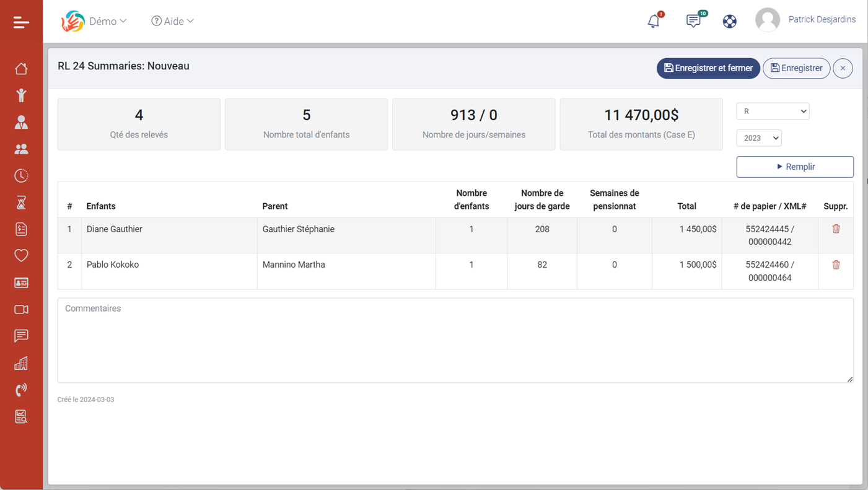Click the RL 24 Summaries: Nouveau title
Screen dimensions: 868x490
[x=123, y=66]
